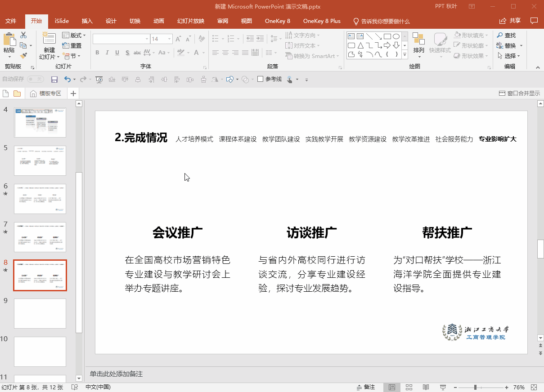Click the Reset slide 重置 button
Image resolution: width=544 pixels, height=392 pixels.
[72, 45]
